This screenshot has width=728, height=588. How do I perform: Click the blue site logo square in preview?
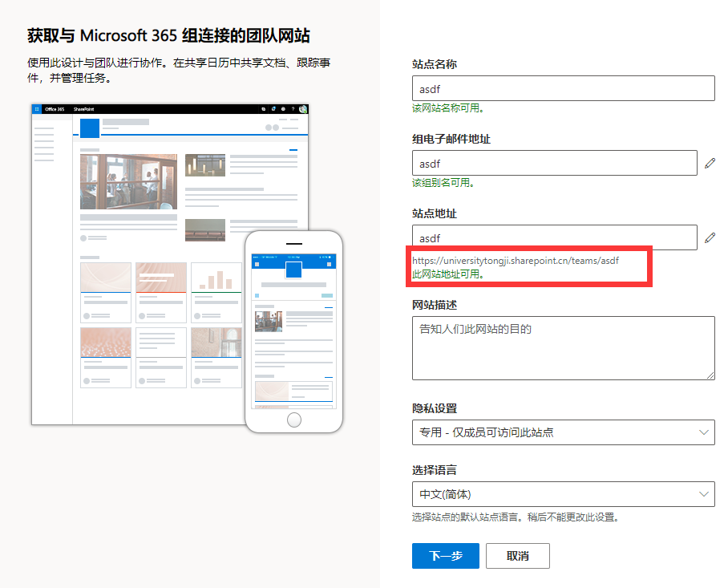click(x=90, y=128)
